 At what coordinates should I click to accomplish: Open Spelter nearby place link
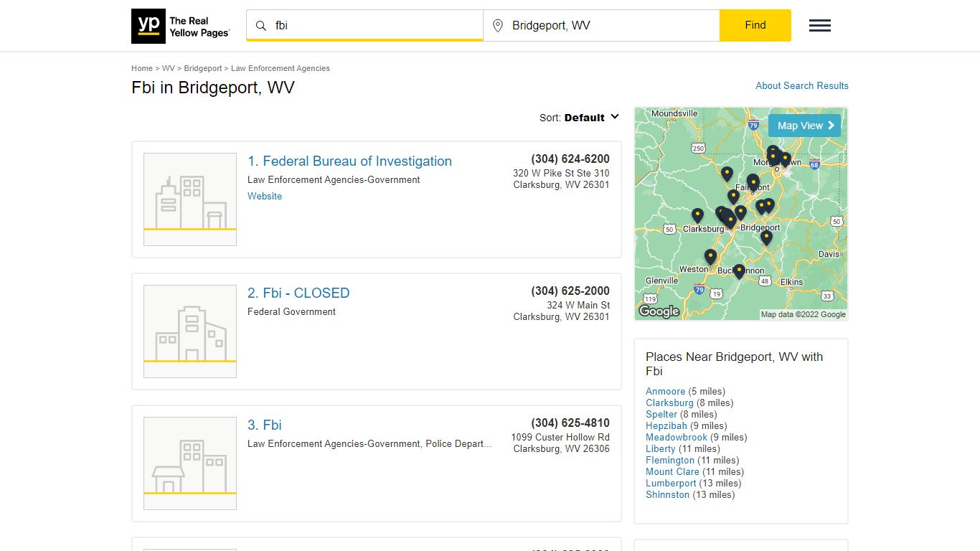[661, 414]
